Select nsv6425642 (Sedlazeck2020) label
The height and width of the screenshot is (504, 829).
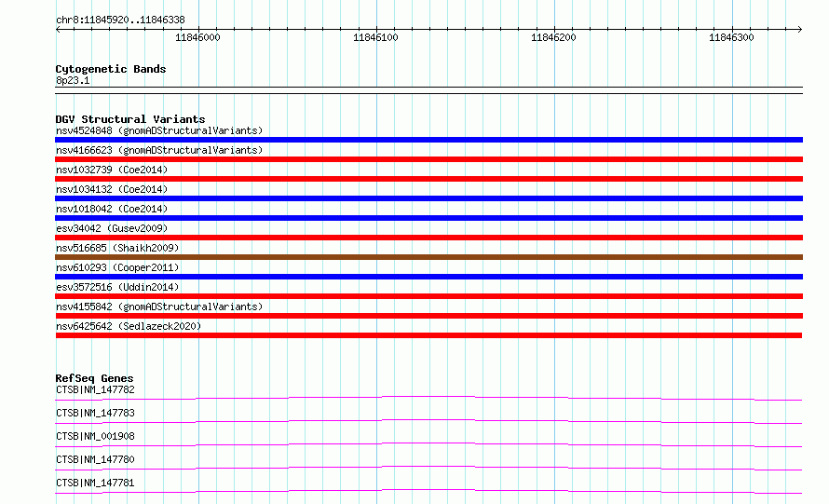(x=129, y=326)
